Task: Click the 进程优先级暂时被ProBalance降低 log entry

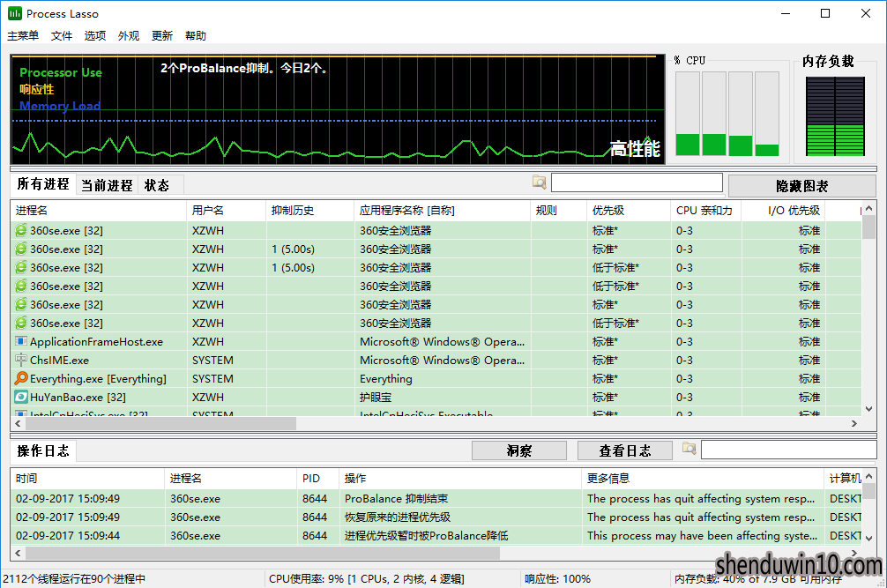Action: [427, 535]
